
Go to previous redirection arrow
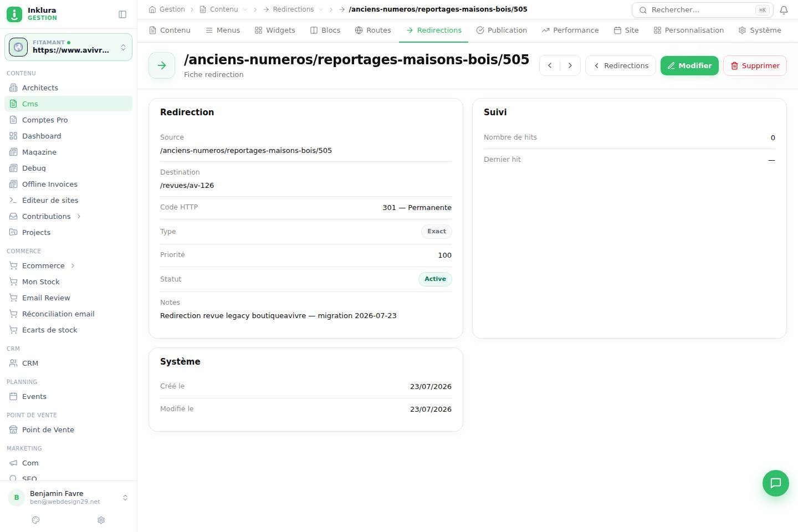pos(550,65)
